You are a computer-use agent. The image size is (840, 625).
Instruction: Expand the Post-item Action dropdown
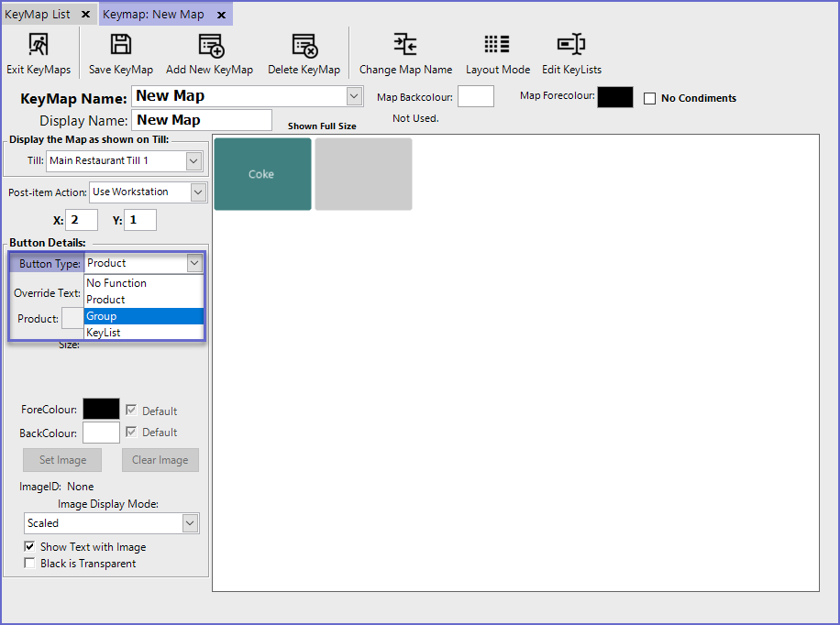pos(198,192)
